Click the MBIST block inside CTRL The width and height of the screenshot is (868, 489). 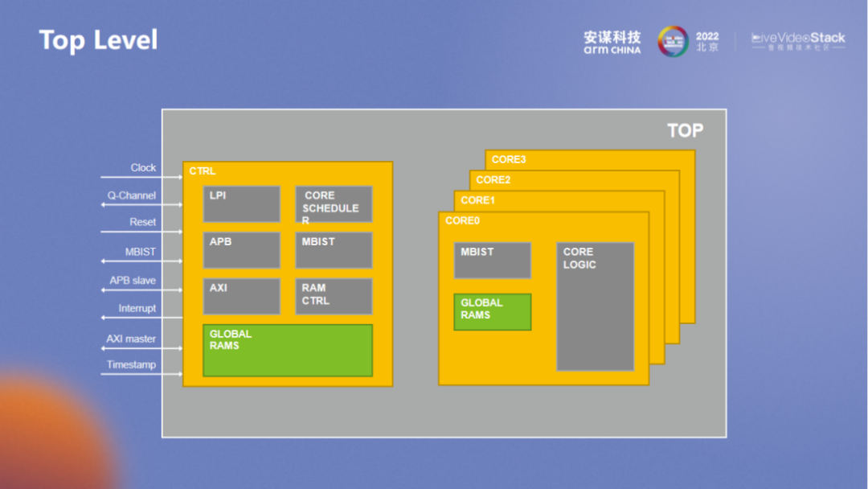pyautogui.click(x=334, y=250)
